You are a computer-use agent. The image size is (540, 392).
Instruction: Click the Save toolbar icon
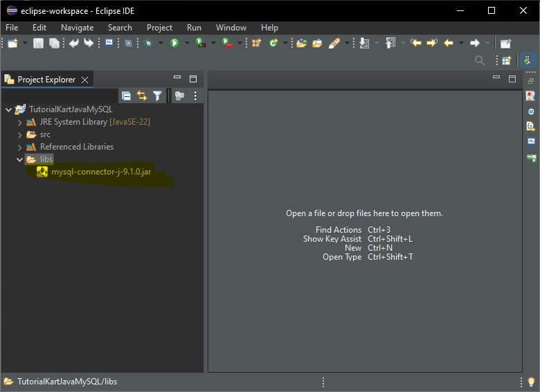(38, 43)
